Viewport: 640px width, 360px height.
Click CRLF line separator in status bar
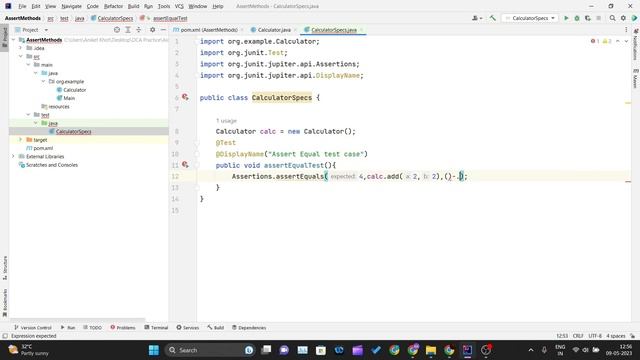tap(578, 336)
